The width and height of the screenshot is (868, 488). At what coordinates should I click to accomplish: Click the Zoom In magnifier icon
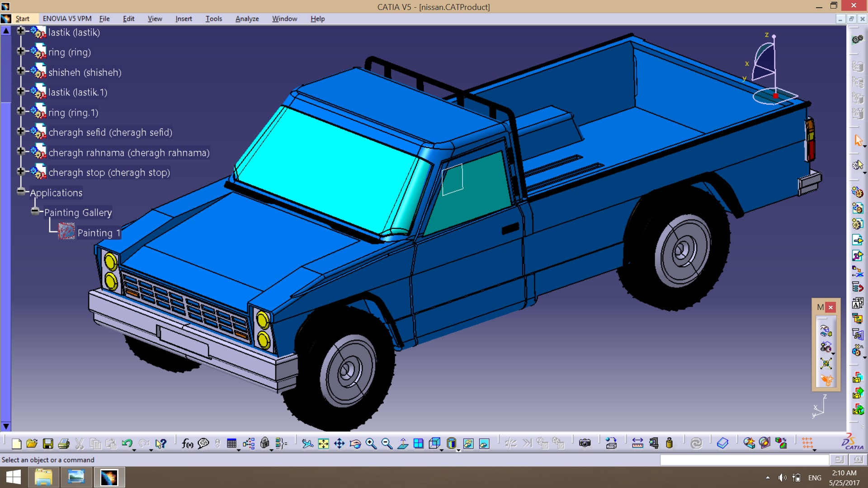[x=371, y=444]
